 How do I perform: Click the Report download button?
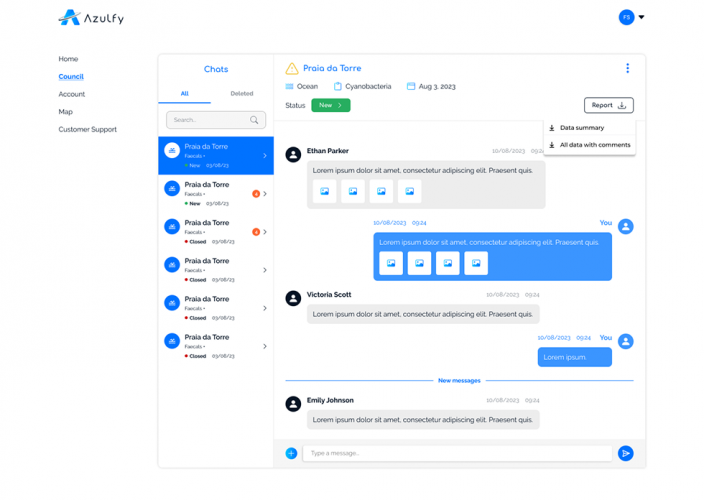(608, 105)
